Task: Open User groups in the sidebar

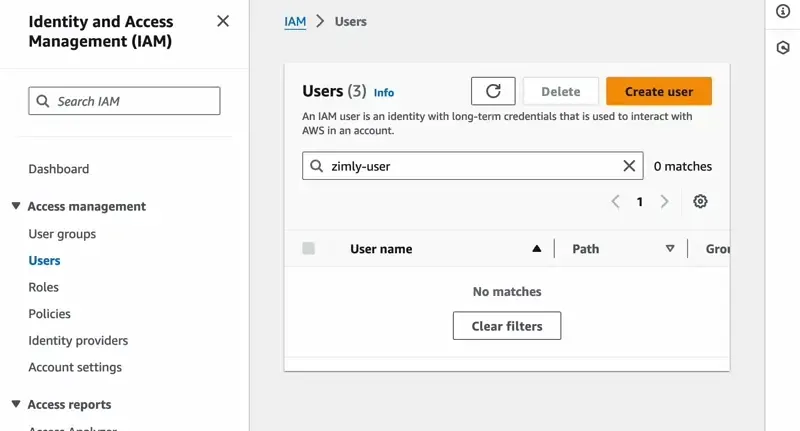Action: pyautogui.click(x=62, y=234)
